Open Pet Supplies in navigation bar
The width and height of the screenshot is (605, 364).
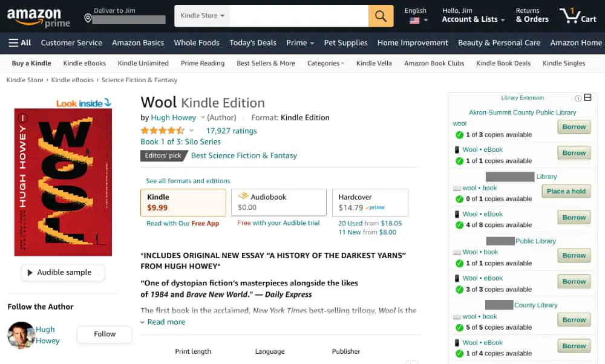pyautogui.click(x=345, y=43)
